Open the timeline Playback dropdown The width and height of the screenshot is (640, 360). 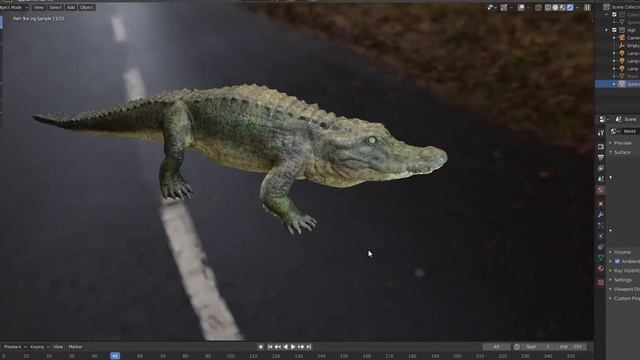pyautogui.click(x=15, y=347)
